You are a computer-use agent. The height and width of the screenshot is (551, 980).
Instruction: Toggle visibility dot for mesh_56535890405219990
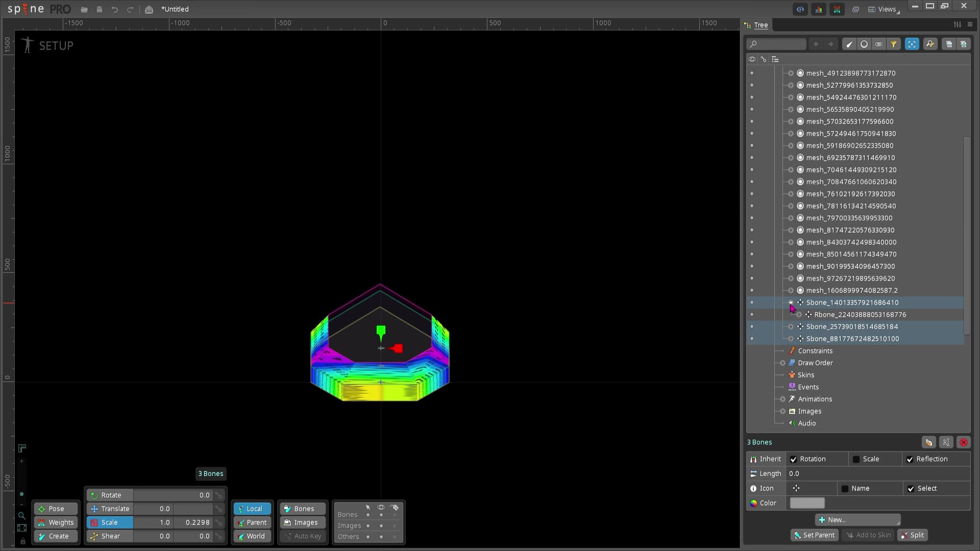[751, 109]
